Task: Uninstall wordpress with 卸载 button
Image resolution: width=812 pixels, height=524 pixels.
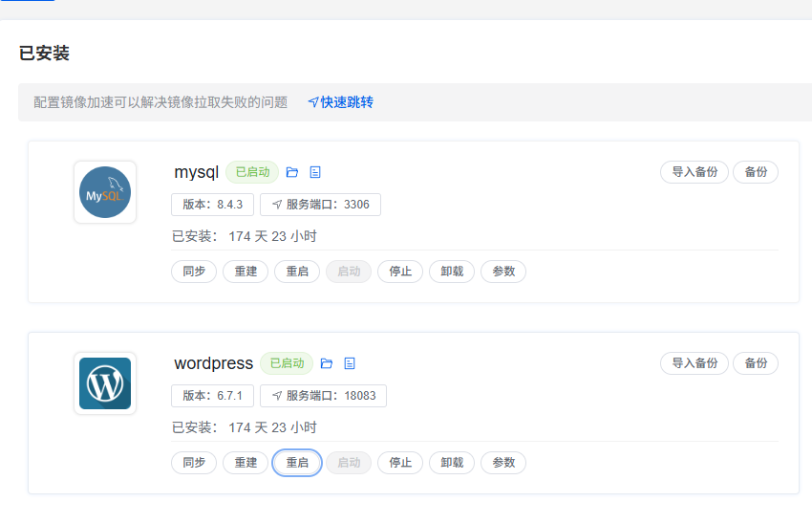Action: 452,463
